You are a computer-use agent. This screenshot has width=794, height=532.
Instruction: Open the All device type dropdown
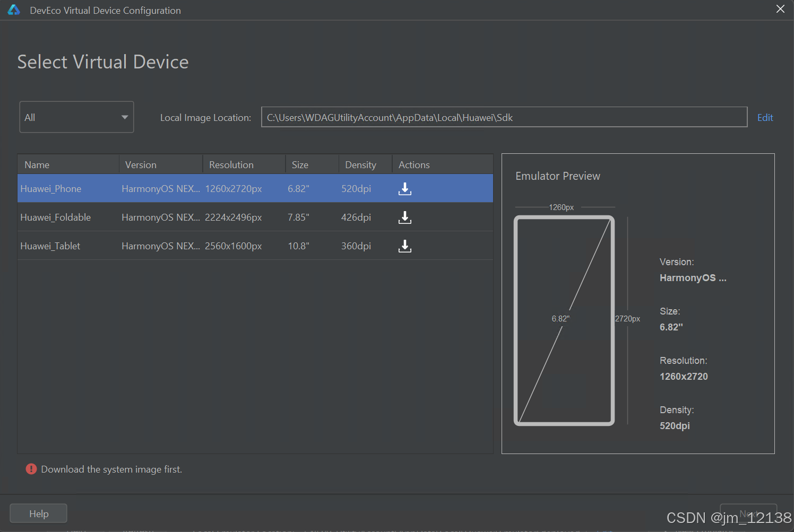(76, 117)
